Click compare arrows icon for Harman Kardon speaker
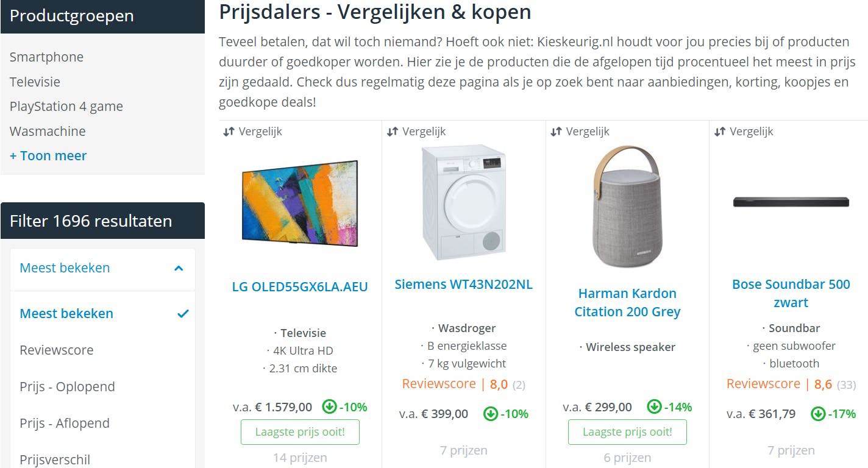The height and width of the screenshot is (468, 868). click(556, 132)
